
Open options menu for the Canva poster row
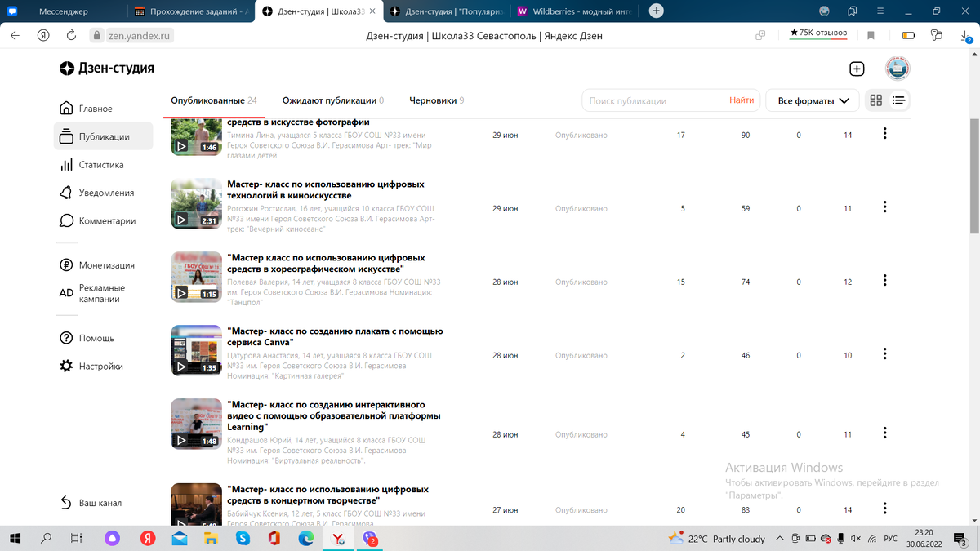pos(885,354)
